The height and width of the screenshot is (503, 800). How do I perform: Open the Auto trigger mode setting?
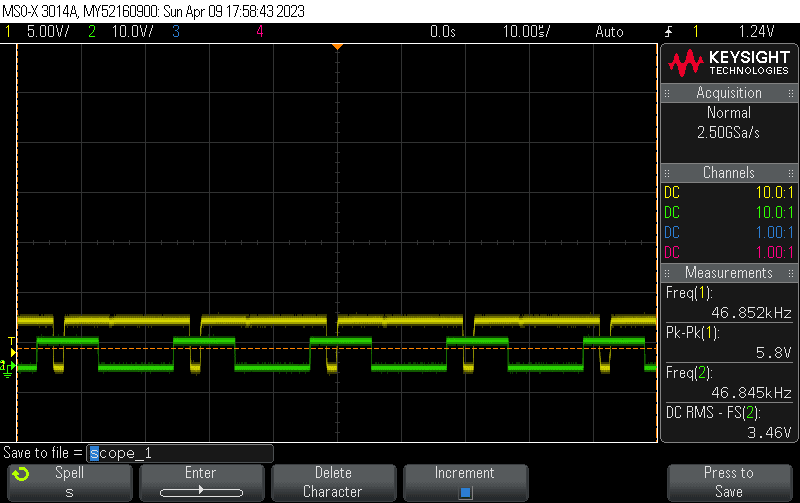coord(608,32)
